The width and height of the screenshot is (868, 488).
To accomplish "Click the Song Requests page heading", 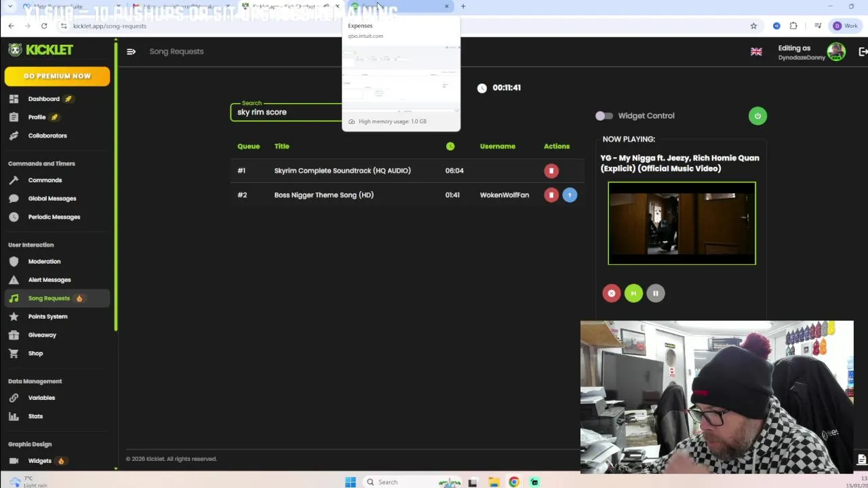I will (176, 52).
